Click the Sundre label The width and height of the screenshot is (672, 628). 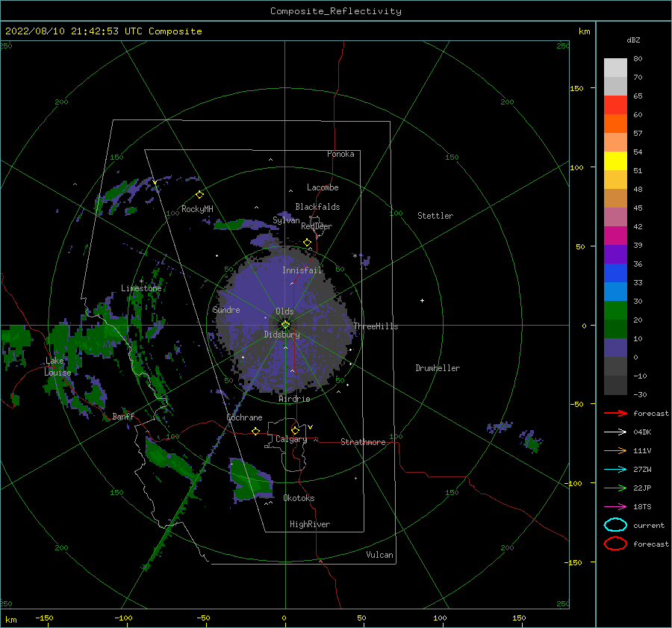(226, 309)
